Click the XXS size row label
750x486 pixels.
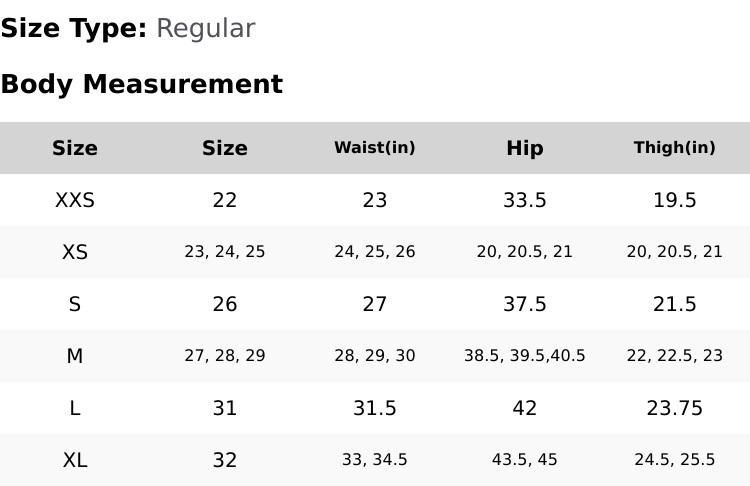[75, 200]
